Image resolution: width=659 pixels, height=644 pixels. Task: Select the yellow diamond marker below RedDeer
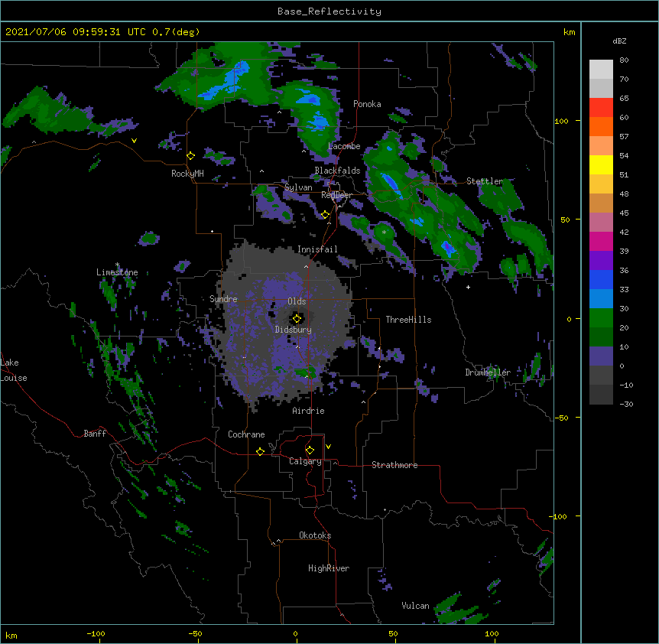click(325, 215)
